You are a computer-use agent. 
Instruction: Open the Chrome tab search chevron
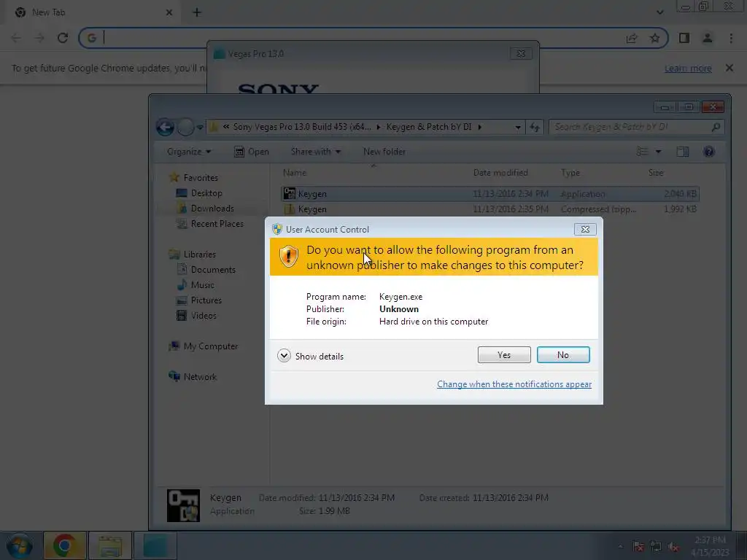click(x=659, y=12)
